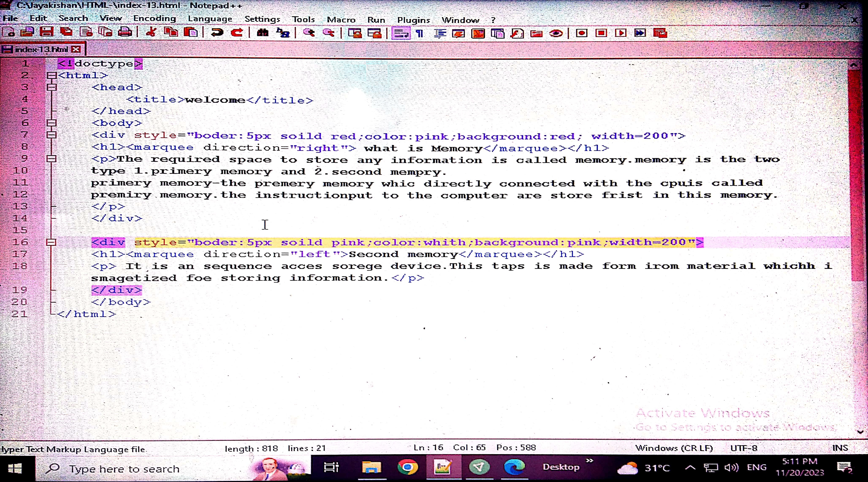Screen dimensions: 868x482
Task: Open the Plugins menu
Action: click(413, 20)
